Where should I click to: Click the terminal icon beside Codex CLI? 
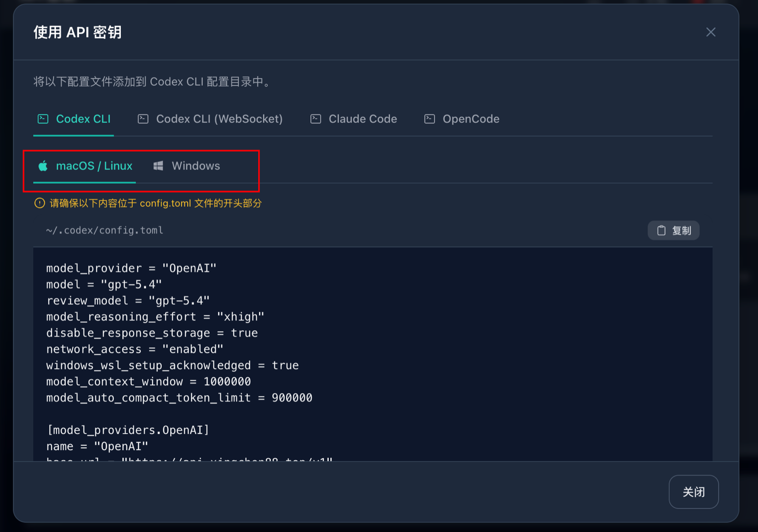pyautogui.click(x=43, y=119)
